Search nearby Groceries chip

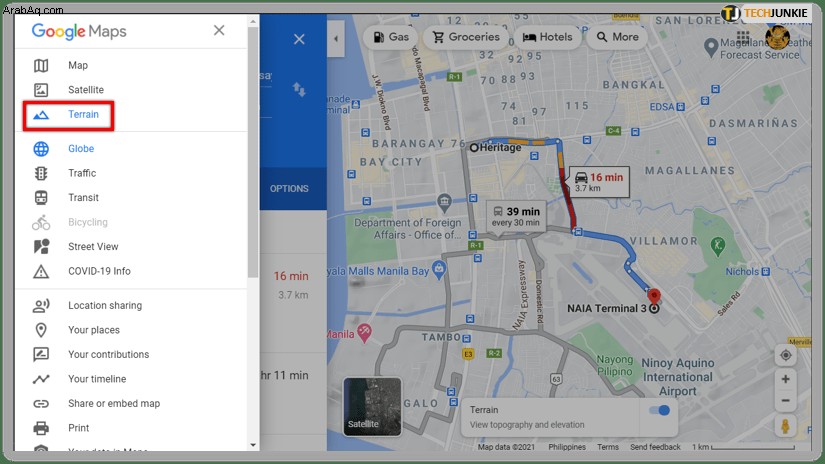click(466, 37)
